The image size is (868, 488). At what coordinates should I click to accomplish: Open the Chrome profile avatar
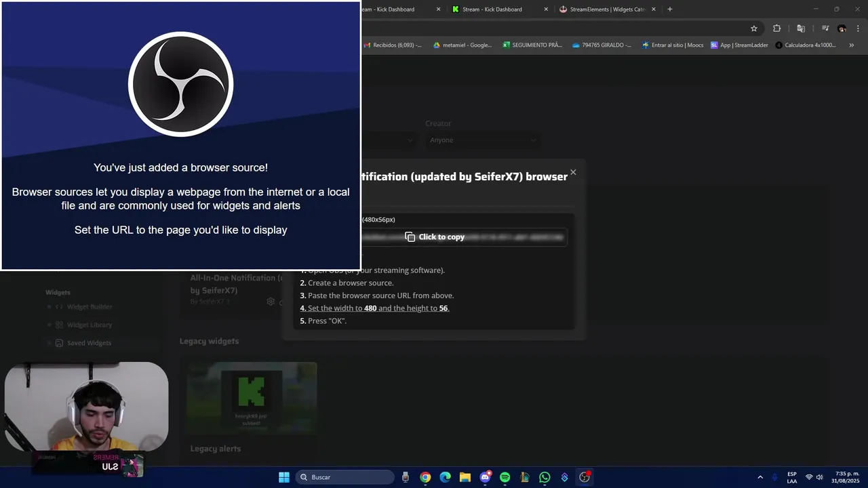(x=842, y=28)
